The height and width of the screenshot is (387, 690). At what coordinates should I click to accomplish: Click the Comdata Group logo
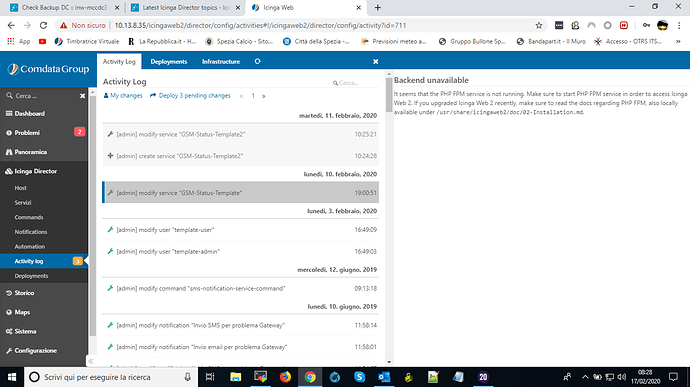(48, 69)
